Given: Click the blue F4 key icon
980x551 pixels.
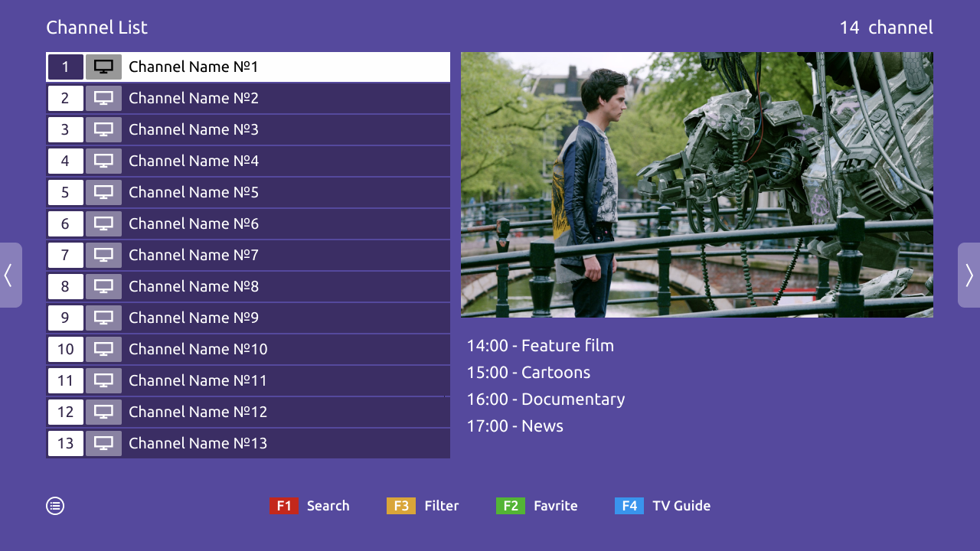Looking at the screenshot, I should pyautogui.click(x=629, y=505).
